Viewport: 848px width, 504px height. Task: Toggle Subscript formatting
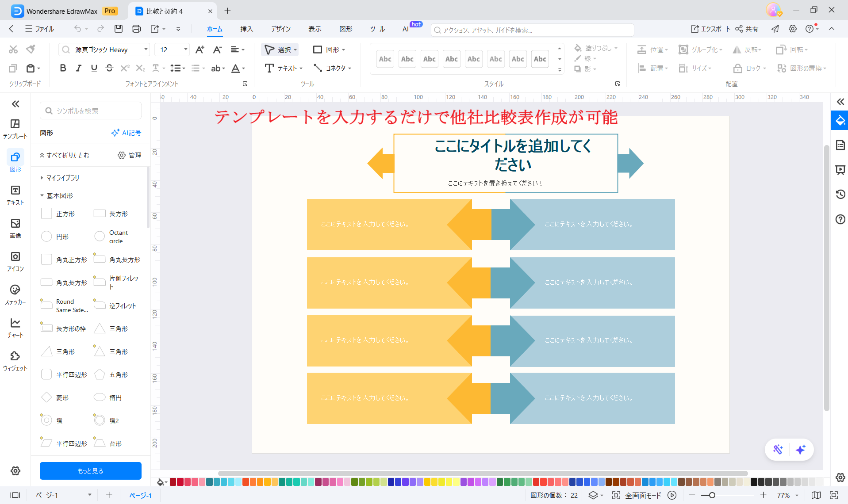point(140,68)
